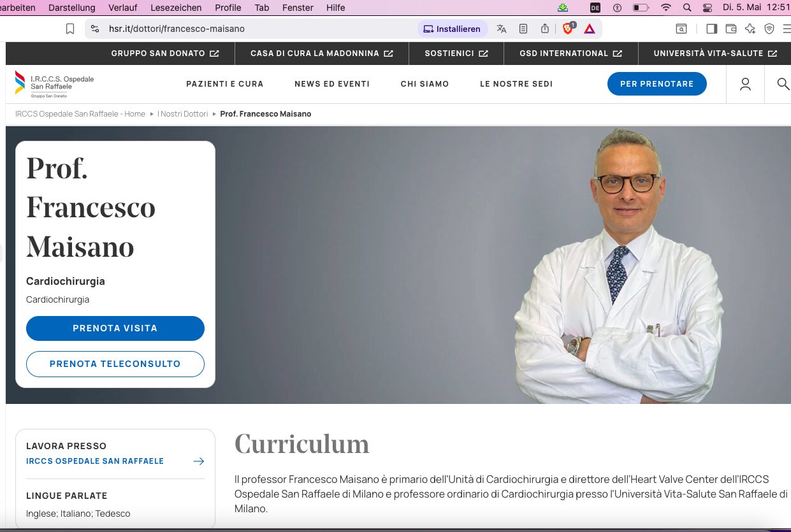This screenshot has height=532, width=791.
Task: Open site search magnifier icon
Action: pos(783,84)
